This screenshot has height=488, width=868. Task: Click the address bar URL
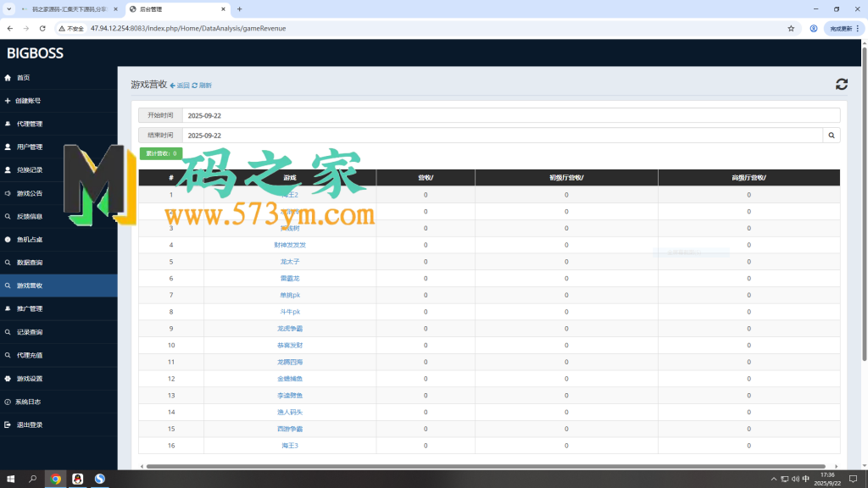[x=188, y=29]
